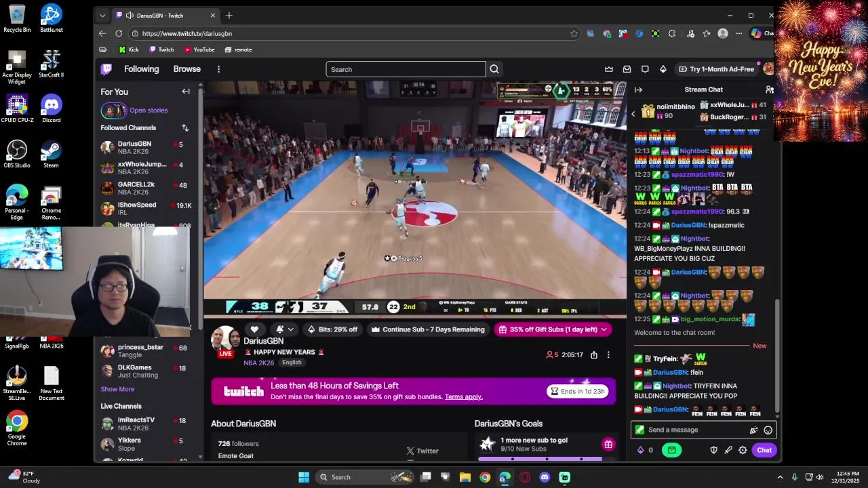Collapse the For You sidebar
868x488 pixels.
pyautogui.click(x=186, y=91)
